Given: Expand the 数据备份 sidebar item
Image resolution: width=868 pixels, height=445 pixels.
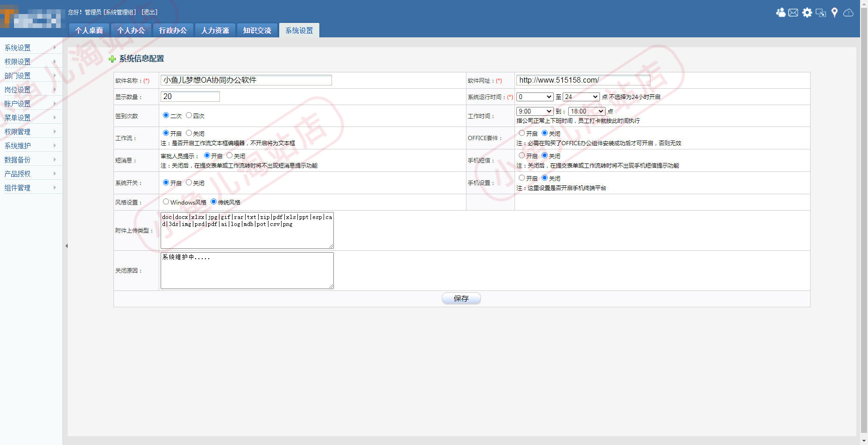Looking at the screenshot, I should 31,160.
